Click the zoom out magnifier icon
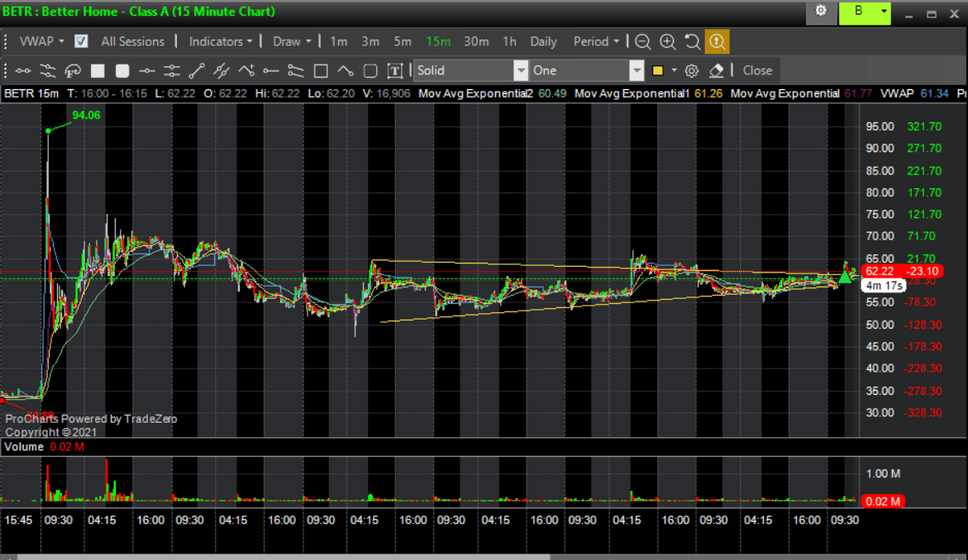 [642, 42]
